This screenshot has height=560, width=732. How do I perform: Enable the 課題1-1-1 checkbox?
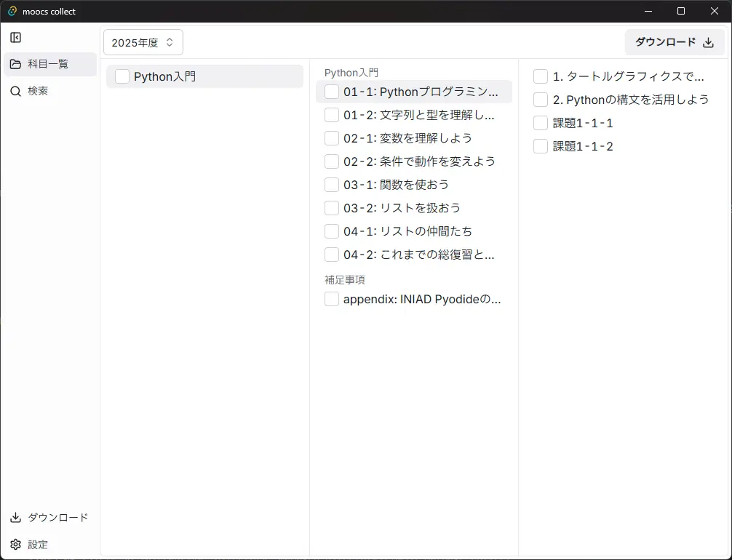point(541,124)
